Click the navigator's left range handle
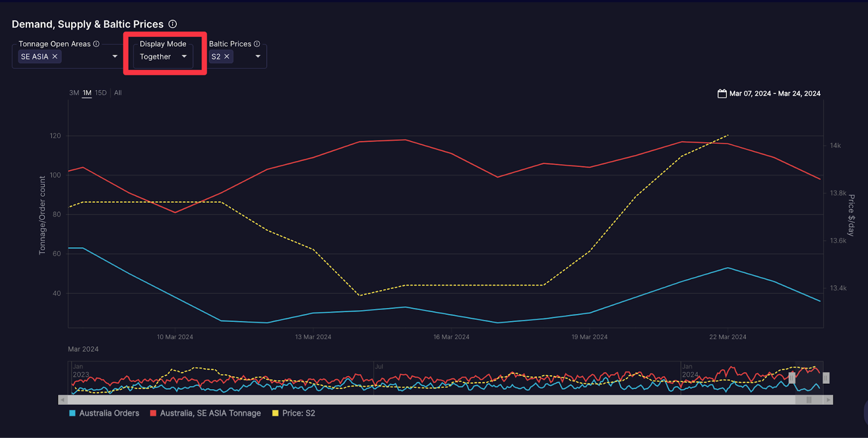This screenshot has height=438, width=868. [x=792, y=378]
